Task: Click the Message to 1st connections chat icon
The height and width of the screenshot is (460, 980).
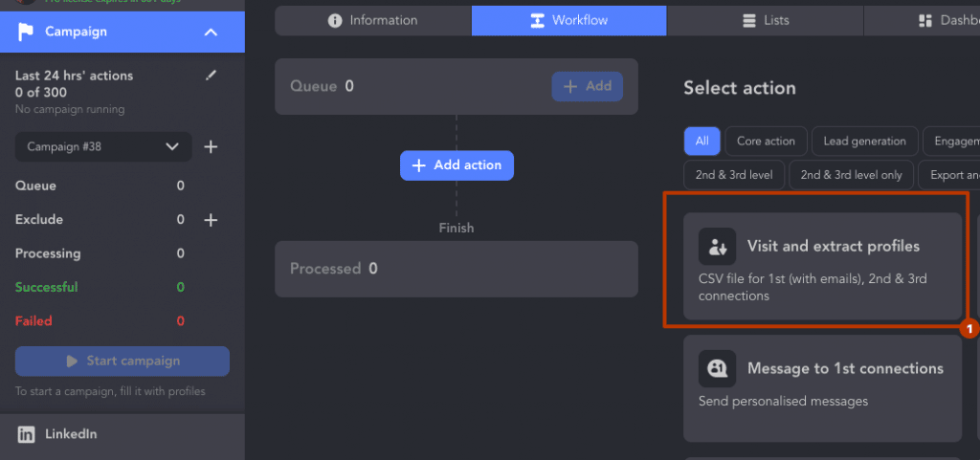Action: [717, 369]
